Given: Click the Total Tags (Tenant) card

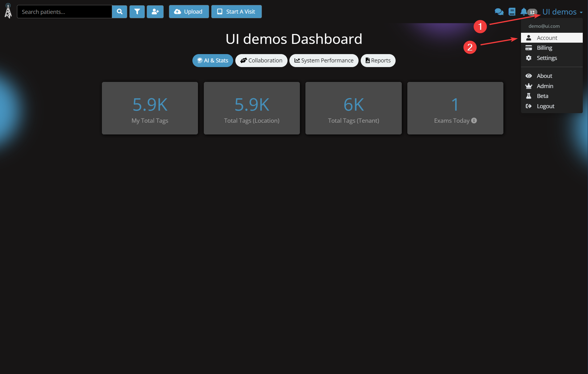Looking at the screenshot, I should pos(354,108).
